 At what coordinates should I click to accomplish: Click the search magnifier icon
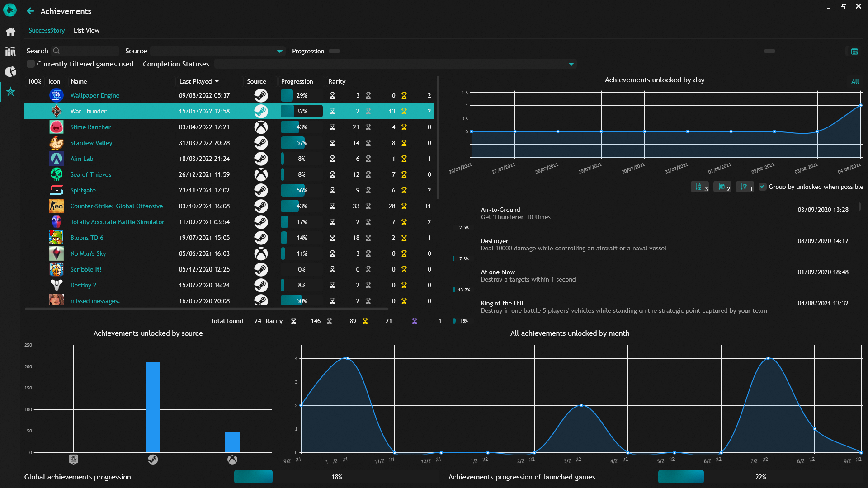pyautogui.click(x=57, y=51)
